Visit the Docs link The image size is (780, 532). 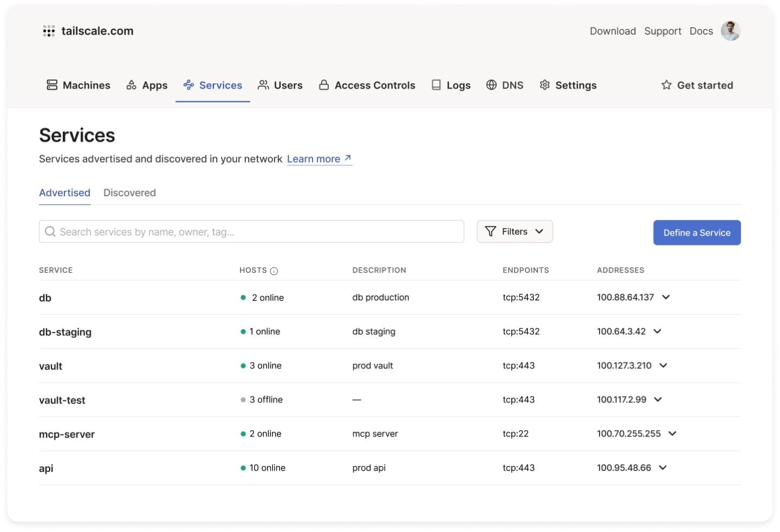(701, 31)
